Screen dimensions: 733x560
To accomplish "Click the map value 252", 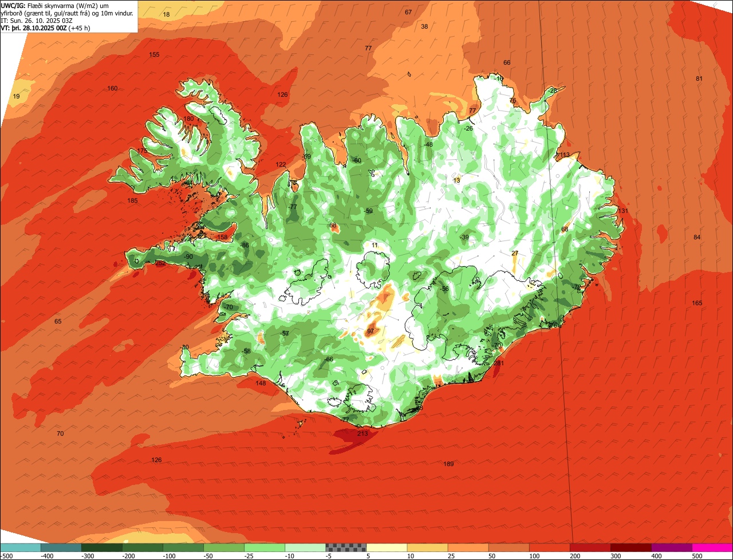I will pos(160,263).
